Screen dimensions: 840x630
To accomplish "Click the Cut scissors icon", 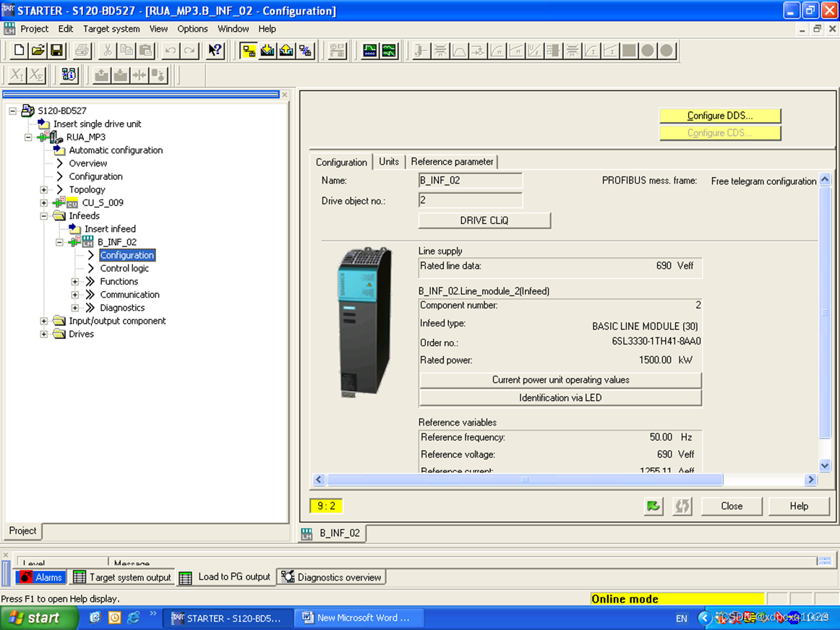I will 108,51.
